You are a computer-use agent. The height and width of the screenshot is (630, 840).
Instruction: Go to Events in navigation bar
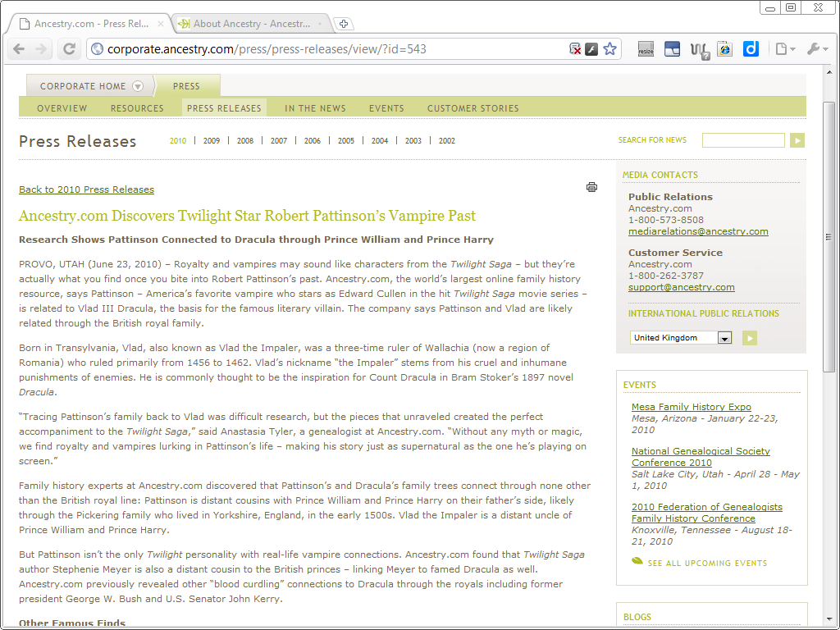386,108
